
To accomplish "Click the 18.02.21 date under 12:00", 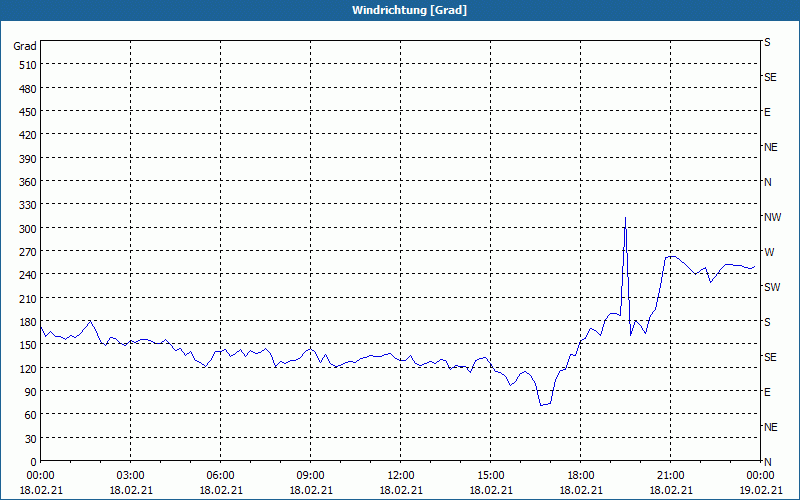I will [x=401, y=490].
